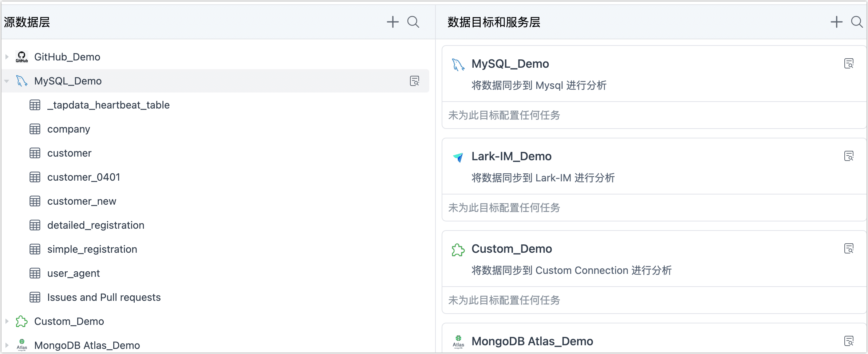This screenshot has height=354, width=868.
Task: Expand the GitHub_Demo source connection
Action: pos(7,57)
